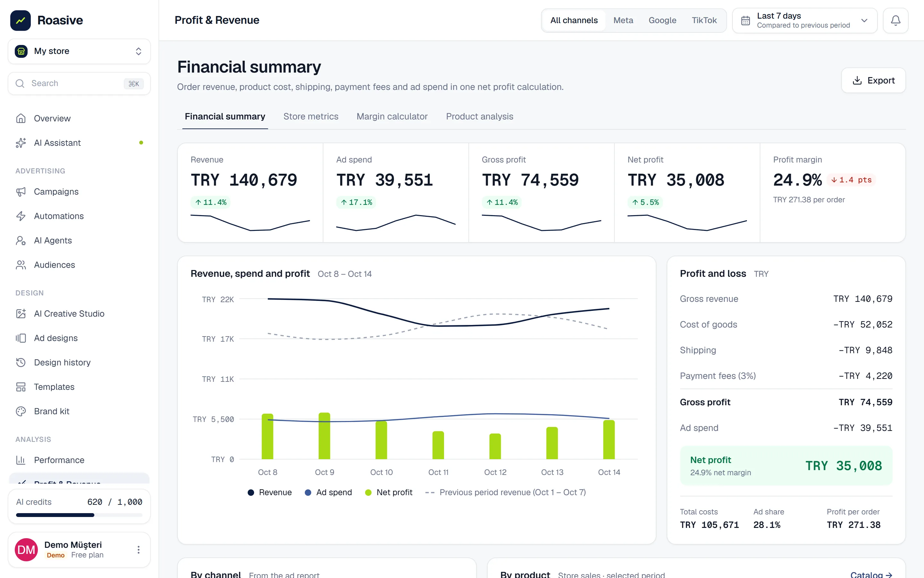Click the Audiences people icon

click(21, 265)
